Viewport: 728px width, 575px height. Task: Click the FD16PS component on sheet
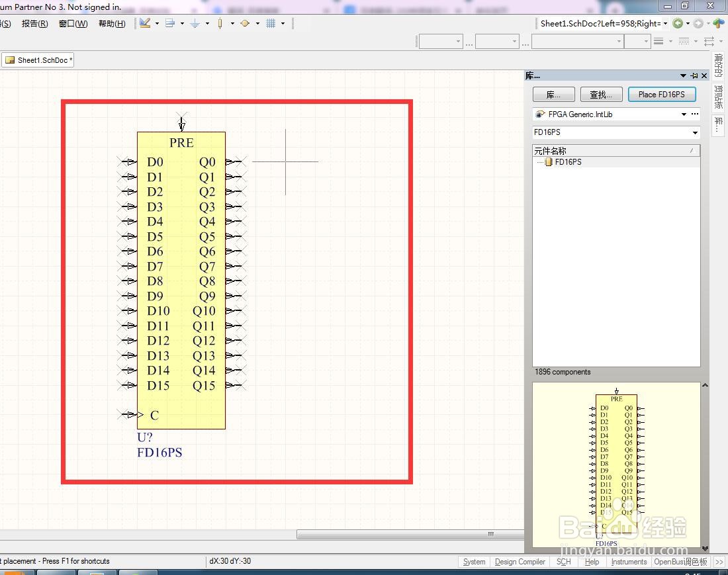click(181, 281)
